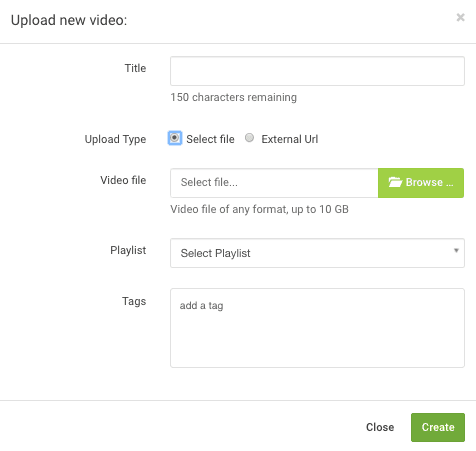The height and width of the screenshot is (451, 476).
Task: Click the Playlist dropdown arrow
Action: tap(456, 250)
